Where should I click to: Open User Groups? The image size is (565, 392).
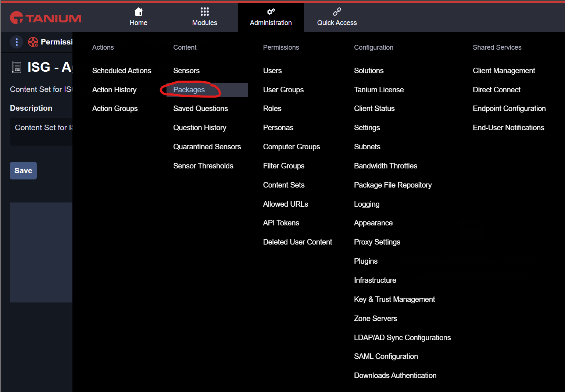coord(283,90)
